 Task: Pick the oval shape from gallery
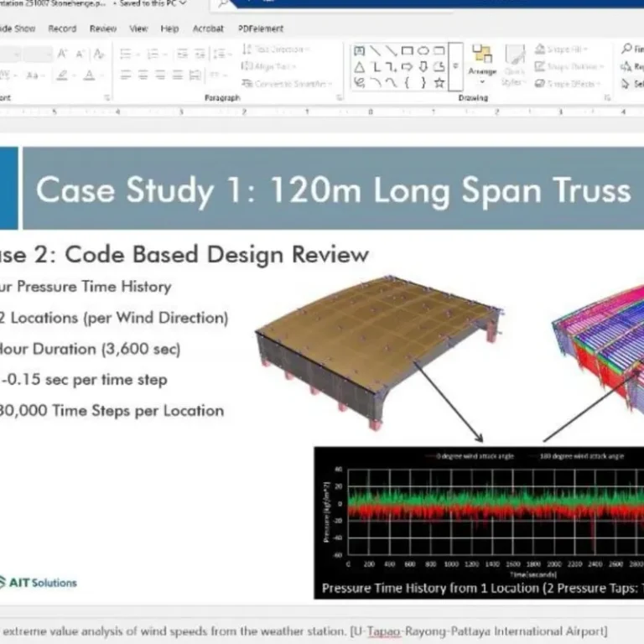coord(423,51)
